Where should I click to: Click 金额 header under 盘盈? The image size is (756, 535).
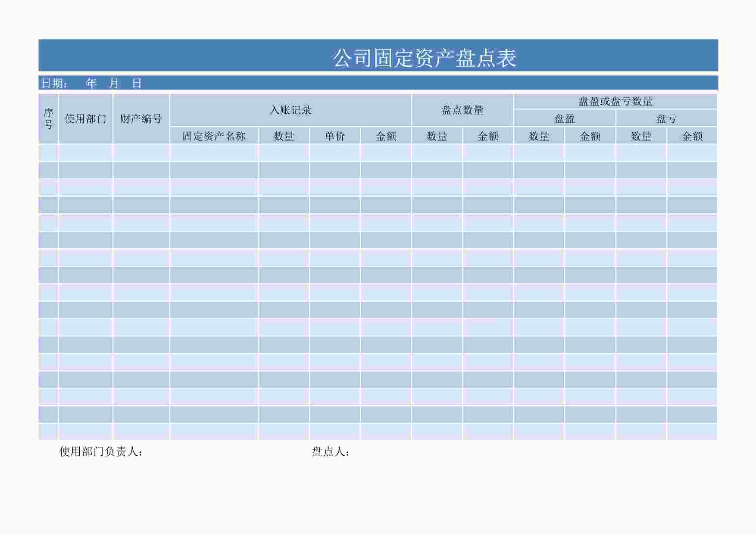click(x=590, y=136)
